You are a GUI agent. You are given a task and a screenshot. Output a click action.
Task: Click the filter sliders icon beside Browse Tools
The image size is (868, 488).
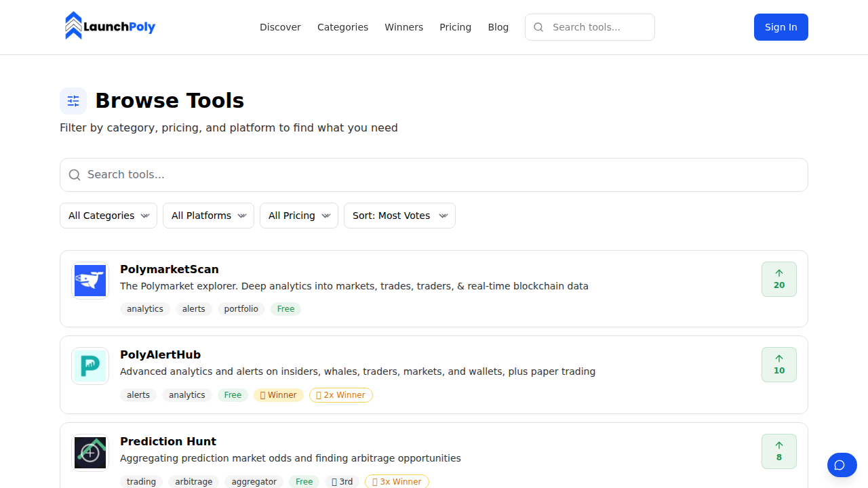click(73, 100)
